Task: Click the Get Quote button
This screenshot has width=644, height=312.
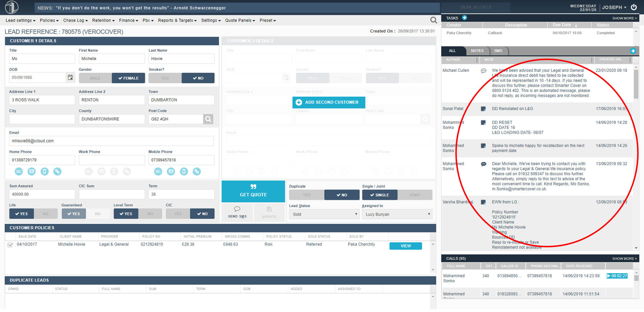Action: pyautogui.click(x=253, y=191)
